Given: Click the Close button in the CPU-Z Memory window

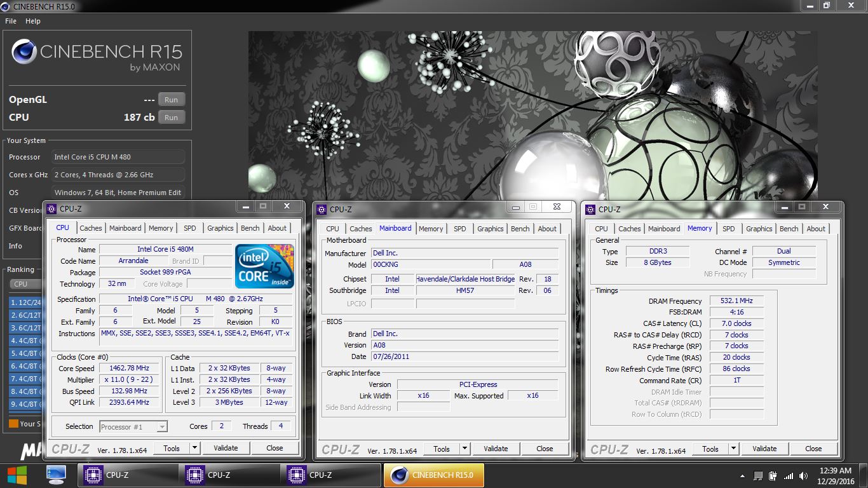Looking at the screenshot, I should 814,449.
